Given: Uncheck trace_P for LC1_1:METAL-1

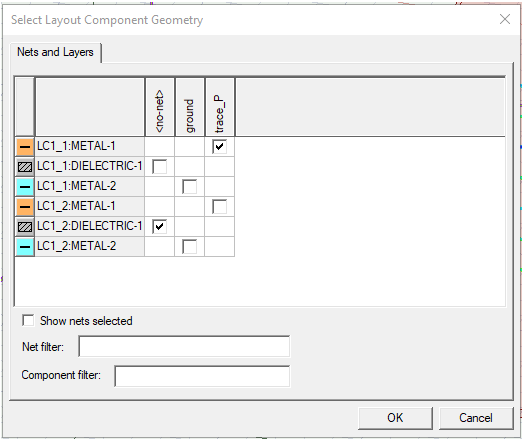Looking at the screenshot, I should tap(220, 146).
